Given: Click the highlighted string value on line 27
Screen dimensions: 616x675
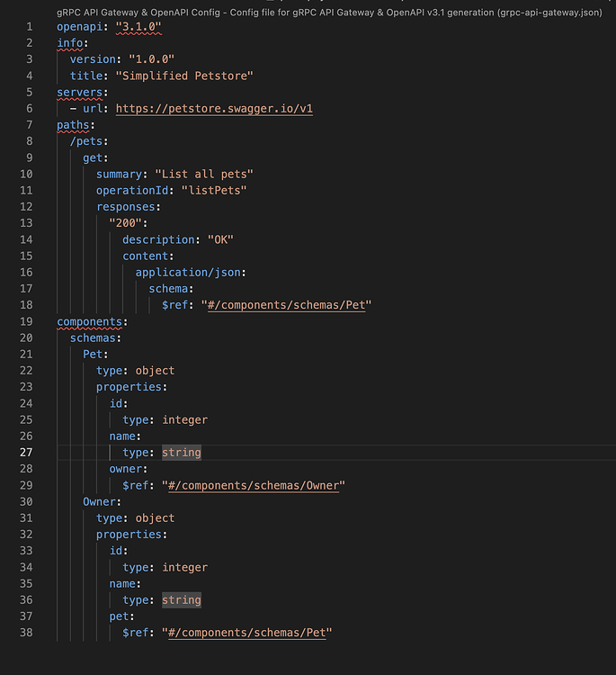Looking at the screenshot, I should 182,453.
